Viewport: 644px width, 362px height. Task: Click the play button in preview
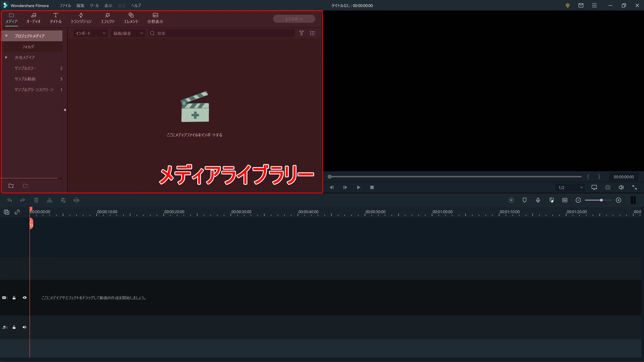(x=359, y=187)
